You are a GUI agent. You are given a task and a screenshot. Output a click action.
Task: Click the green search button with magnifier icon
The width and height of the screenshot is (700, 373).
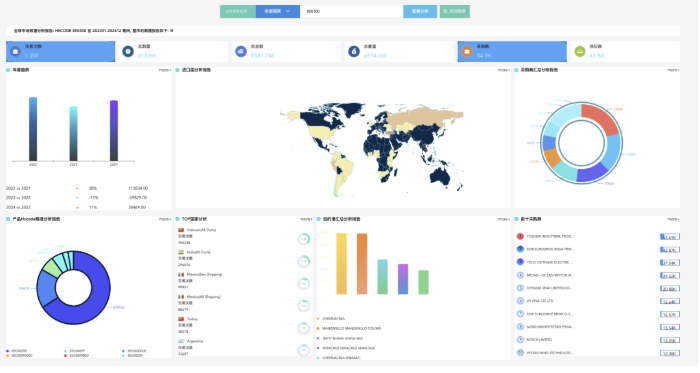pos(454,12)
